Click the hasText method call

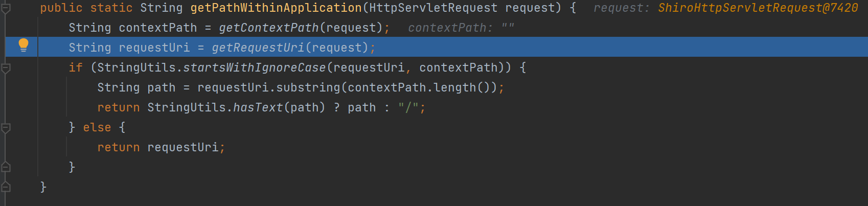(258, 108)
